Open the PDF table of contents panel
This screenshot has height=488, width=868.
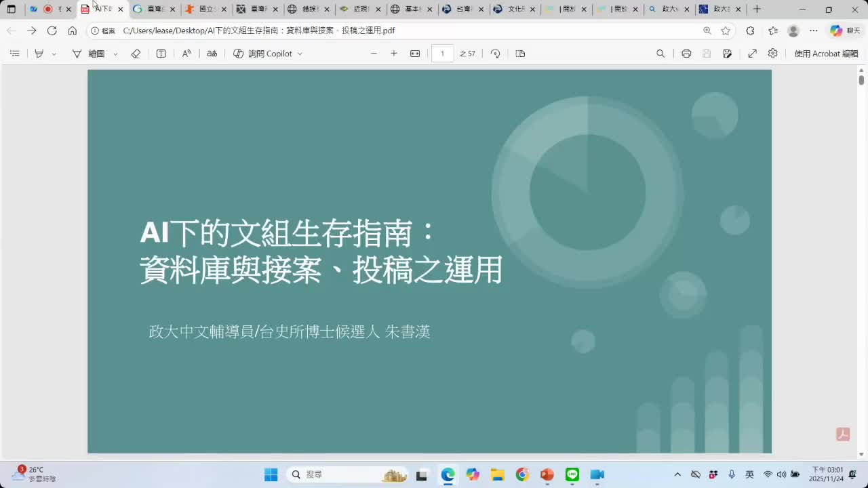click(15, 53)
